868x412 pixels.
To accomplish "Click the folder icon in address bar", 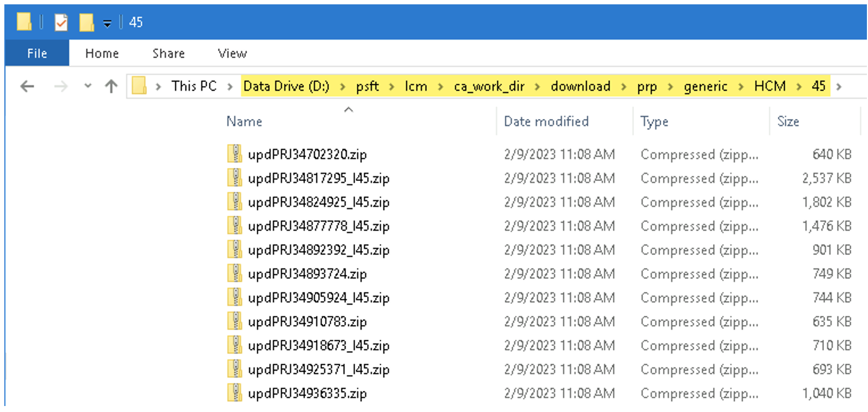I will (140, 86).
